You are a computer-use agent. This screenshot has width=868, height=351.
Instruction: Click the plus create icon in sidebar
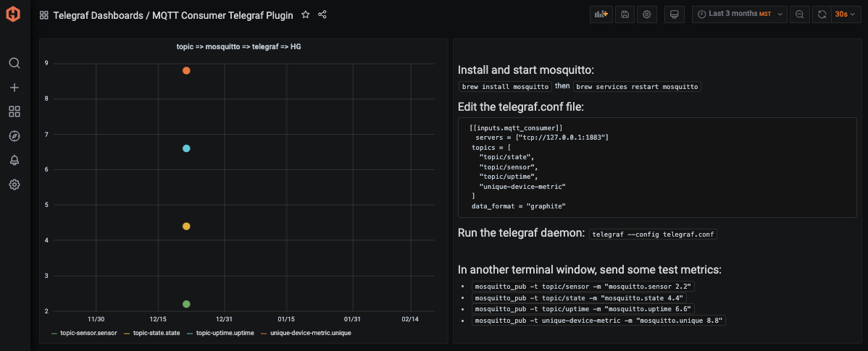(x=14, y=88)
